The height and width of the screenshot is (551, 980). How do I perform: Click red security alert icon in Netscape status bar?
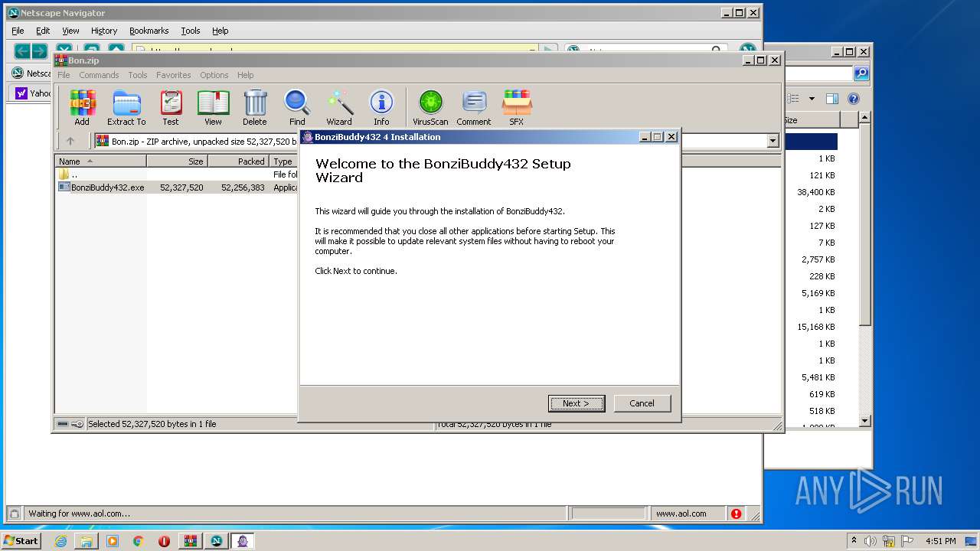[x=736, y=514]
